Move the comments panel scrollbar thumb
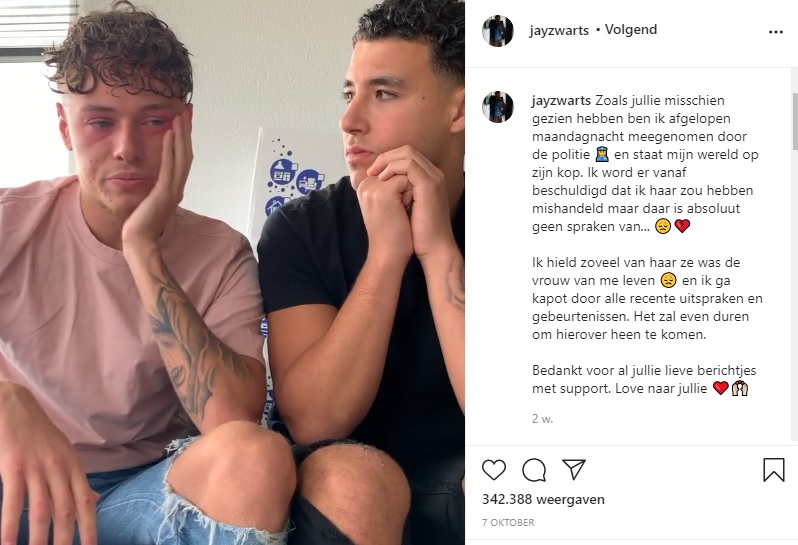 click(794, 121)
